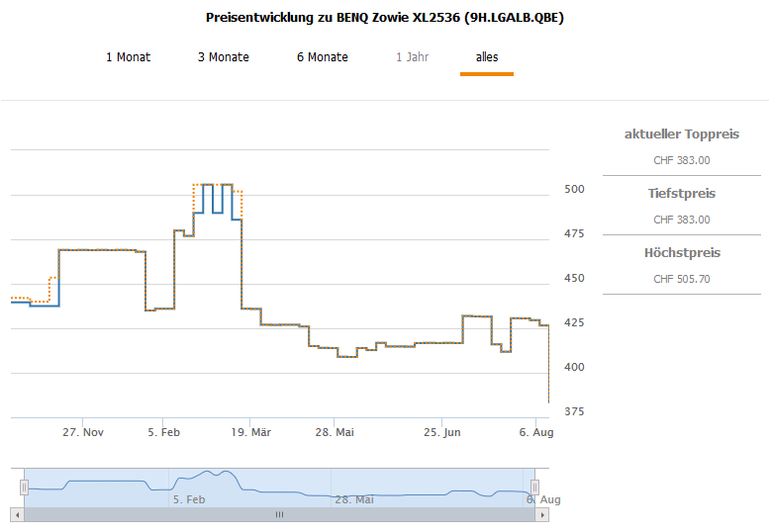The image size is (770, 532).
Task: Click the Tiefstpreis heading
Action: pyautogui.click(x=682, y=194)
